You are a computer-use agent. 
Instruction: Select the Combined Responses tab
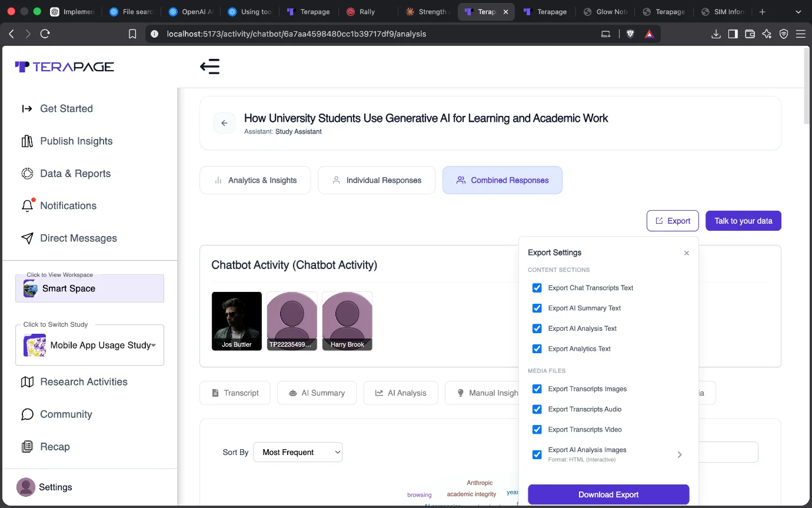coord(502,180)
